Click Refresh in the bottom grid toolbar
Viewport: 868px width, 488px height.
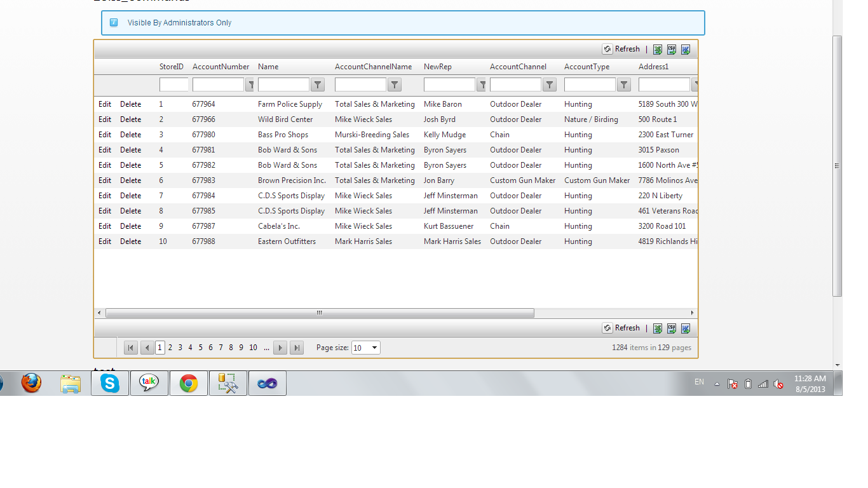tap(621, 329)
